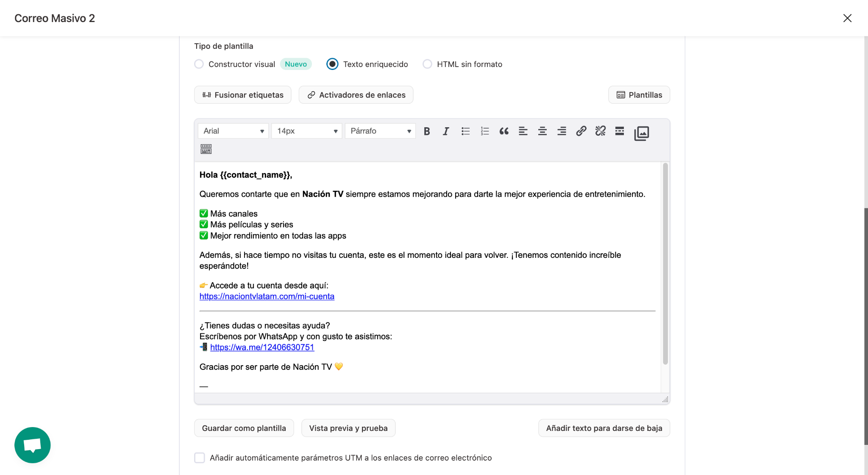
Task: Remove link with unlink icon
Action: [x=600, y=131]
